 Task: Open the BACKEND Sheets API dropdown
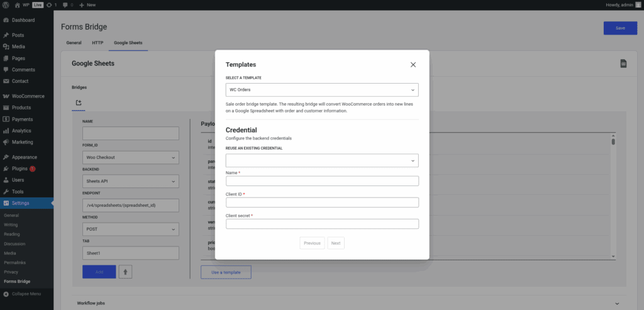[131, 181]
